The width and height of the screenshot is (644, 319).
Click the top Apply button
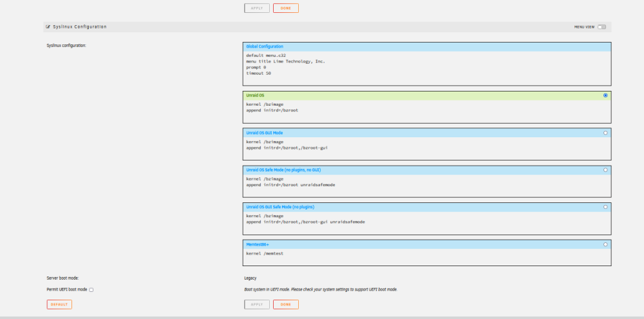click(257, 8)
